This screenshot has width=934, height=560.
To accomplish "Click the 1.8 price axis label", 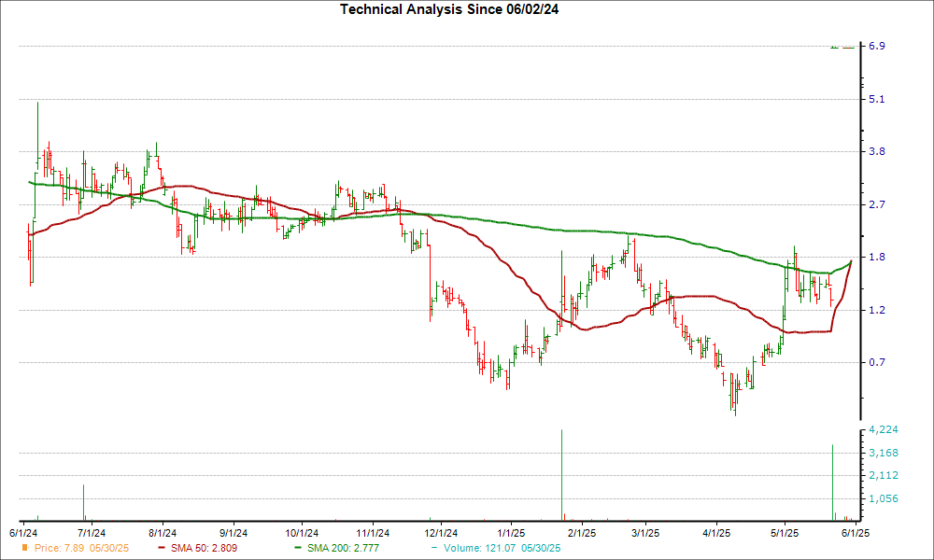I will pos(877,257).
